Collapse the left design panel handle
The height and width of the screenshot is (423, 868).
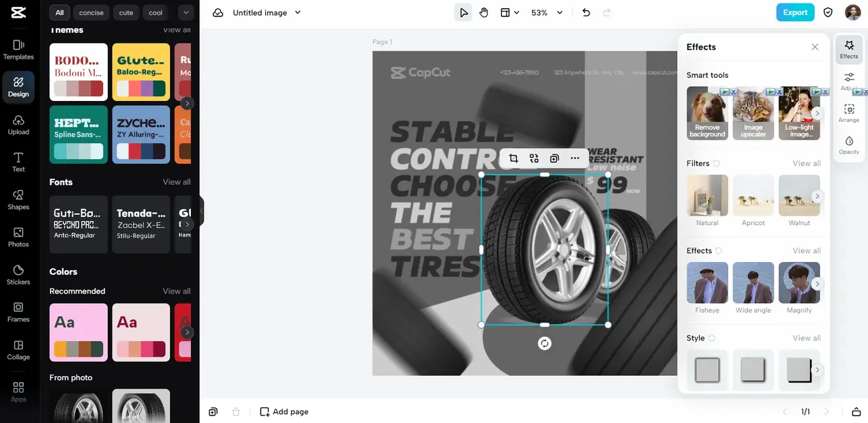[x=202, y=211]
